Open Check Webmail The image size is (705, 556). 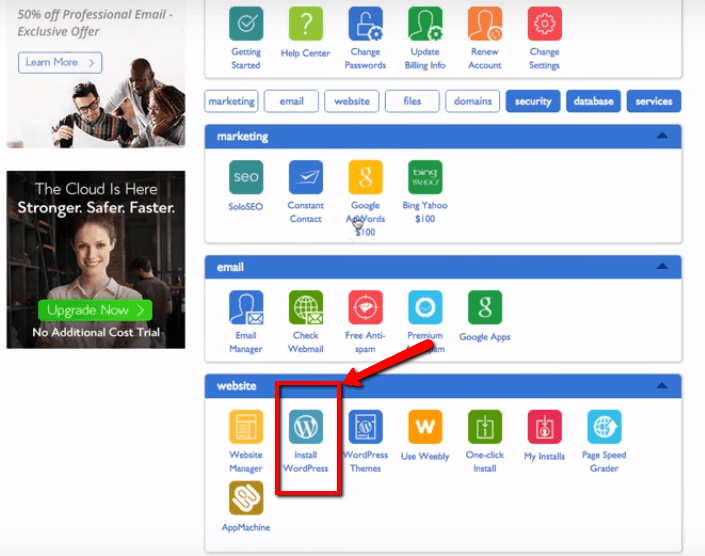(306, 307)
